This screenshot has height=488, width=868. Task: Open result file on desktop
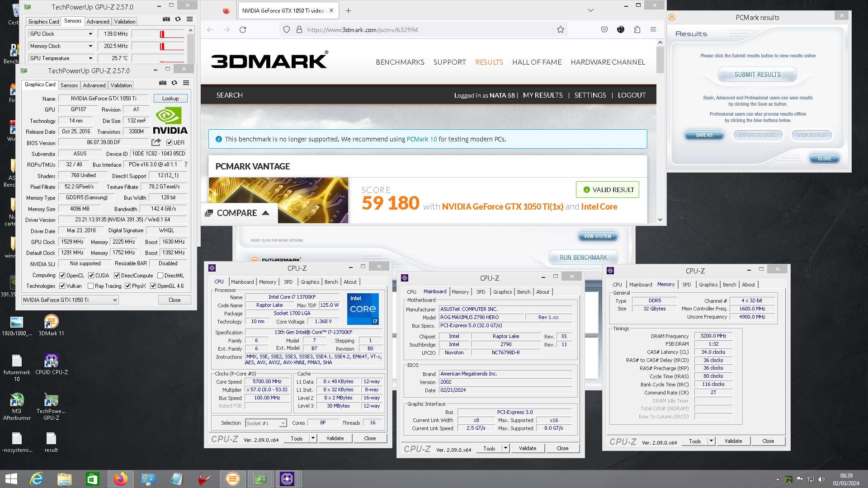[x=51, y=442]
